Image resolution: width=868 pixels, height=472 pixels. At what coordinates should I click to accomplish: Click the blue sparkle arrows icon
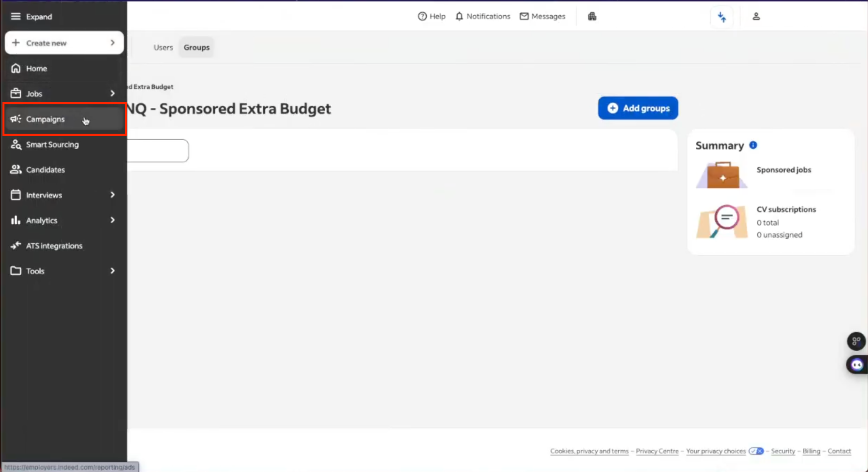coord(722,17)
